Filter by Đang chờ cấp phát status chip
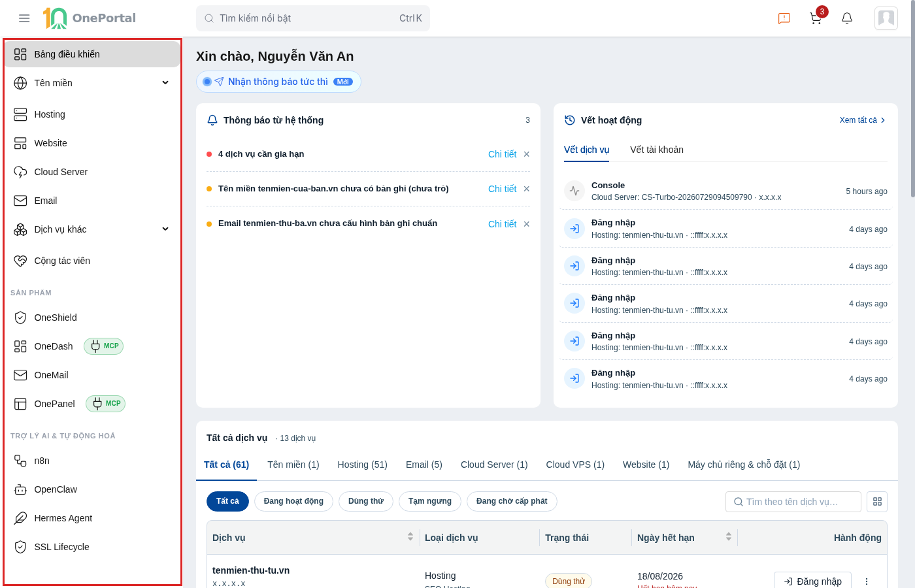The width and height of the screenshot is (915, 588). 512,501
